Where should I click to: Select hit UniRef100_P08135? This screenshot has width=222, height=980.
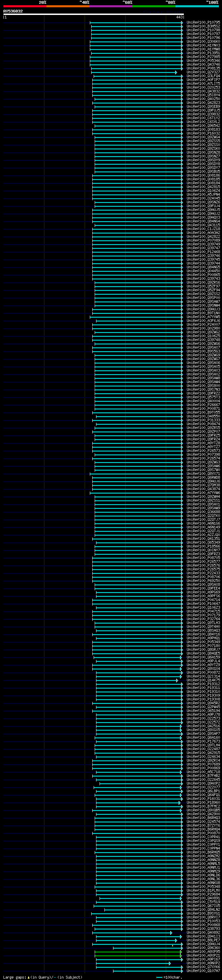coord(203,68)
